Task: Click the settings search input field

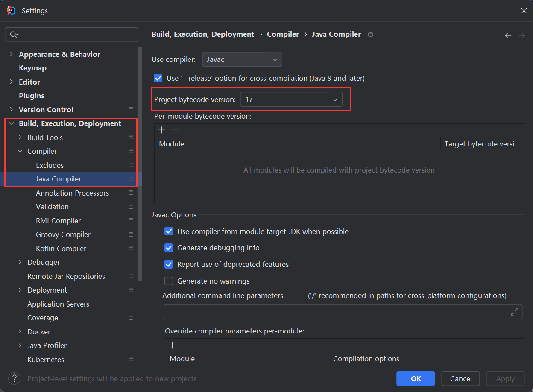Action: [71, 35]
